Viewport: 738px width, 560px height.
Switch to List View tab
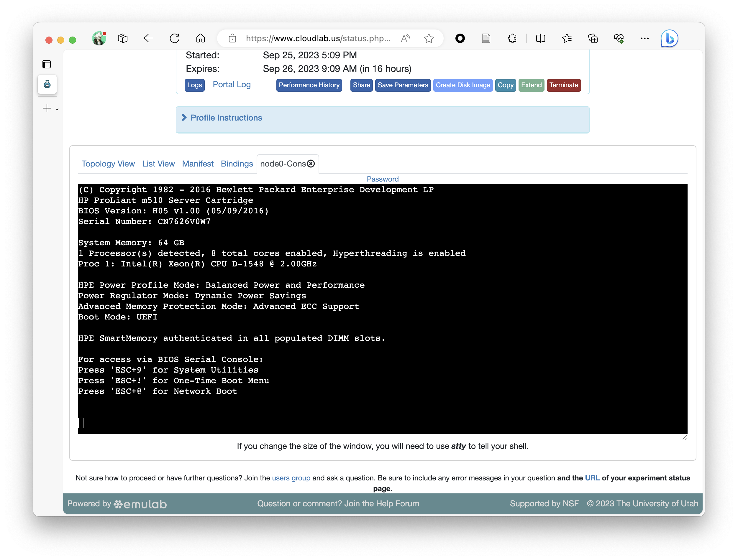158,164
